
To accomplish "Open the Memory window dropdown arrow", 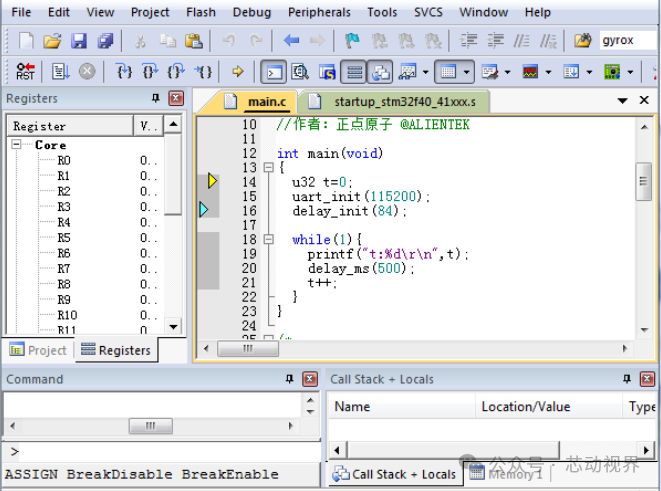I will pyautogui.click(x=466, y=72).
